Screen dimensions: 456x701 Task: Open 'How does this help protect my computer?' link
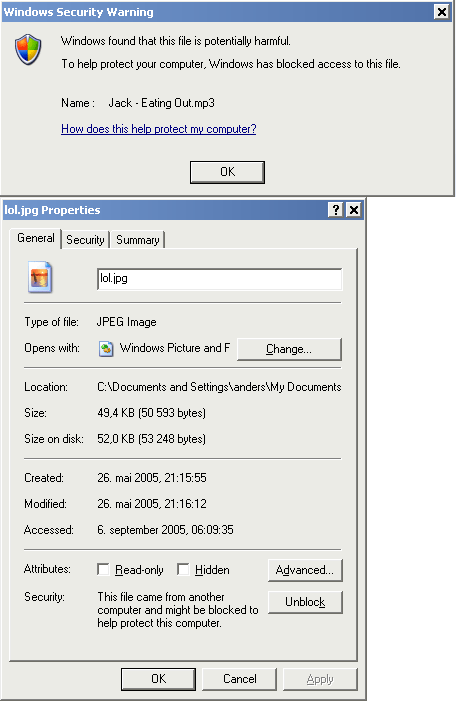(159, 129)
